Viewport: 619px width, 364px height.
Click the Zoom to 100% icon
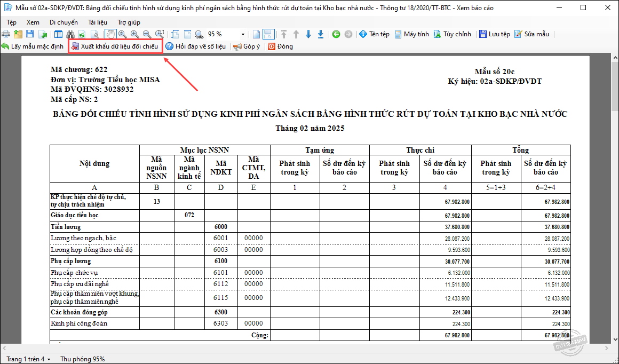tap(199, 34)
